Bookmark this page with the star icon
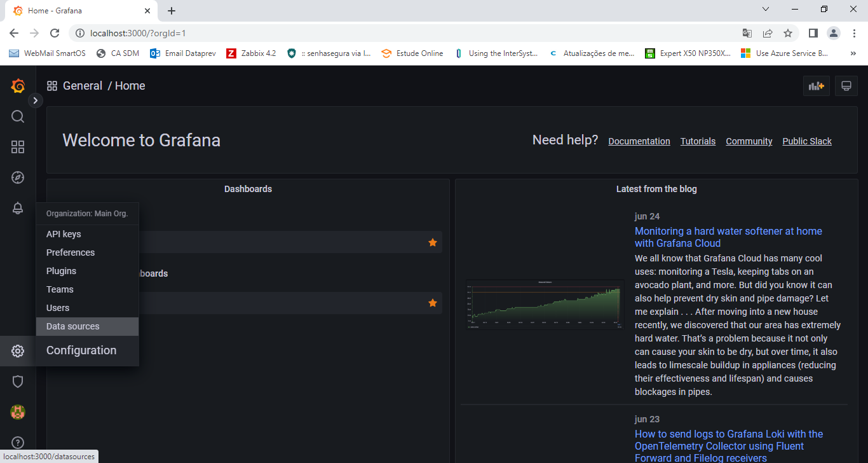This screenshot has height=463, width=868. (x=788, y=33)
